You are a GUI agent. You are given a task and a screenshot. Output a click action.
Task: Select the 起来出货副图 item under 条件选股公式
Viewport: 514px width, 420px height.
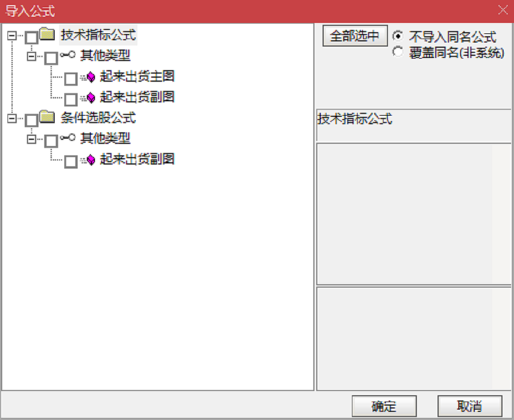tap(137, 159)
